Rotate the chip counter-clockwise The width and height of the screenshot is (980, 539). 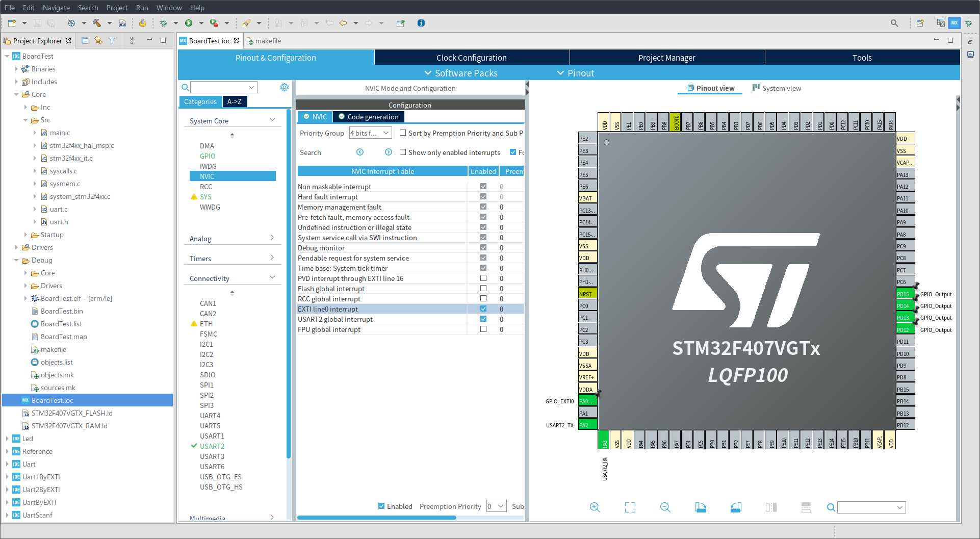tap(736, 507)
